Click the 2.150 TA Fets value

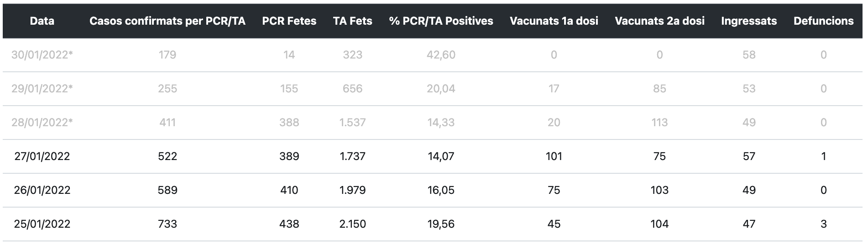(x=352, y=224)
